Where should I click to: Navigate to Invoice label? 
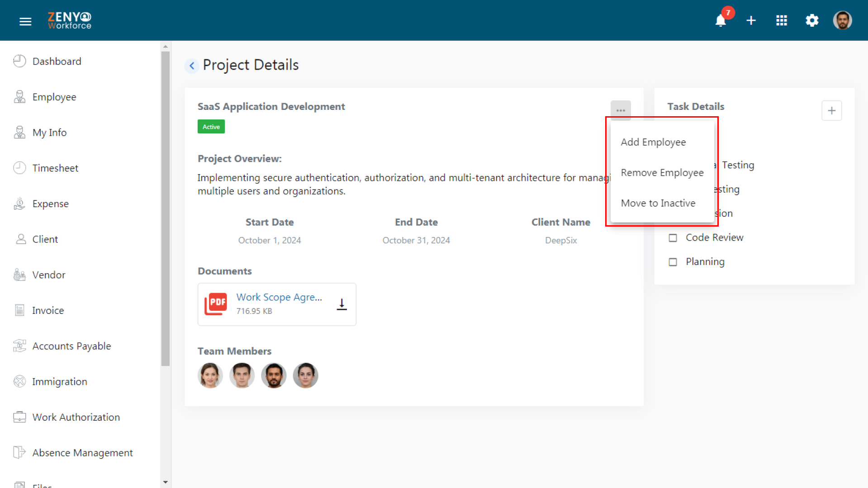(x=48, y=310)
